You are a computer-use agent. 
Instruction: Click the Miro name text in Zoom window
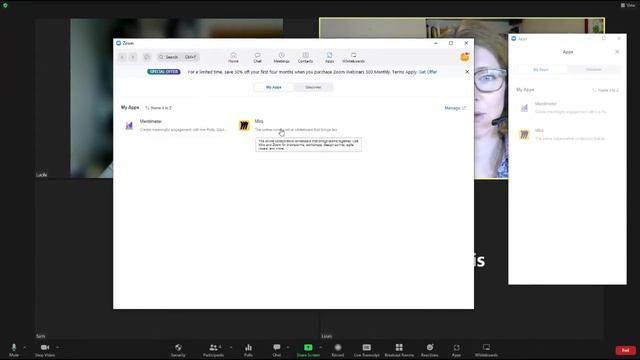click(259, 121)
